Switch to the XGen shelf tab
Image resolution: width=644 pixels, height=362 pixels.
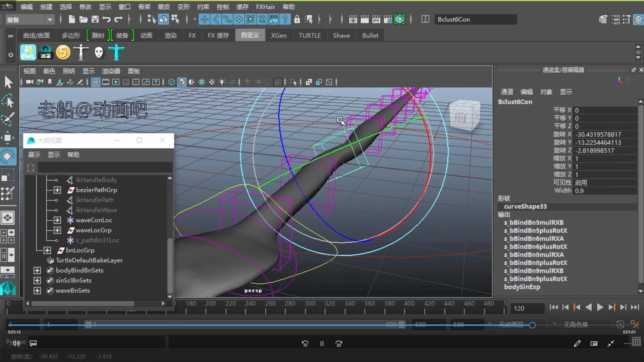point(279,36)
